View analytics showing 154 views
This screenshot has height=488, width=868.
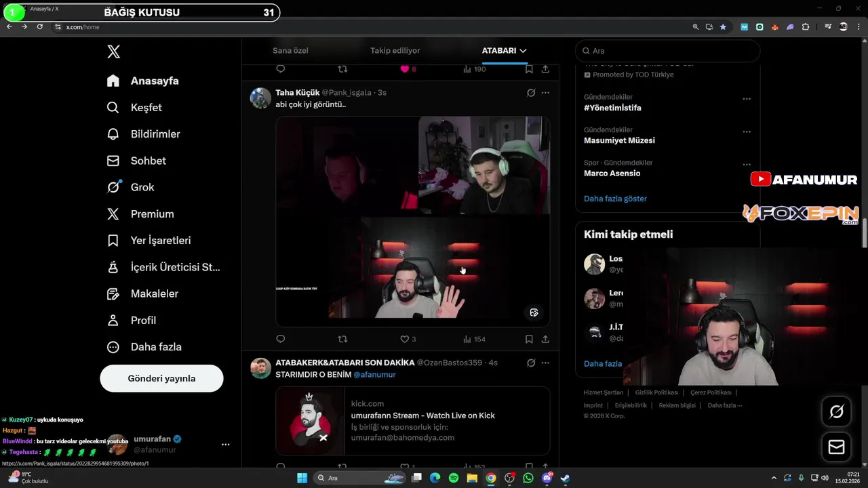point(474,339)
